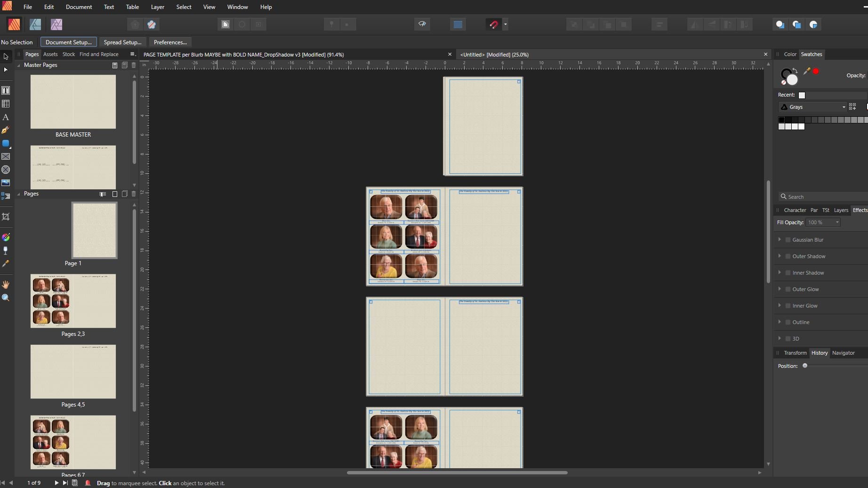Select the Table tool

(x=6, y=104)
